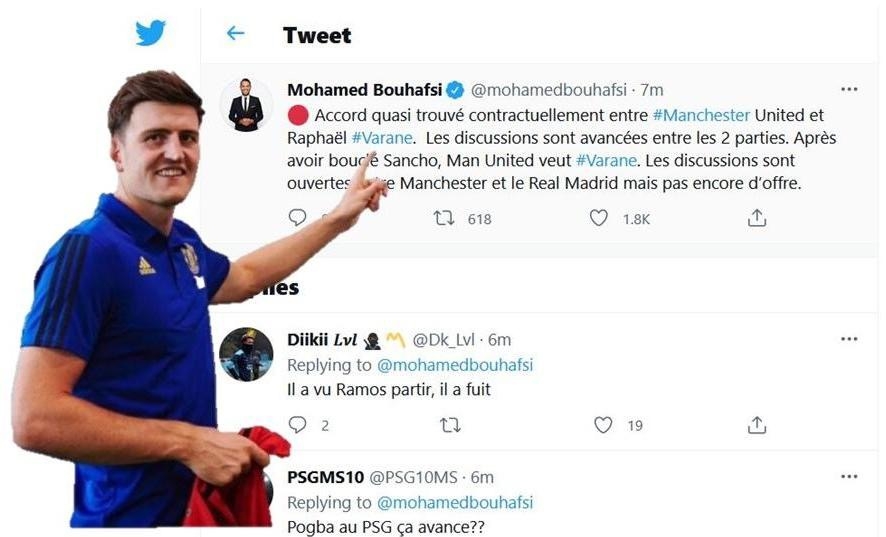
Task: Open Diikii Lvl's profile avatar
Action: click(x=246, y=354)
